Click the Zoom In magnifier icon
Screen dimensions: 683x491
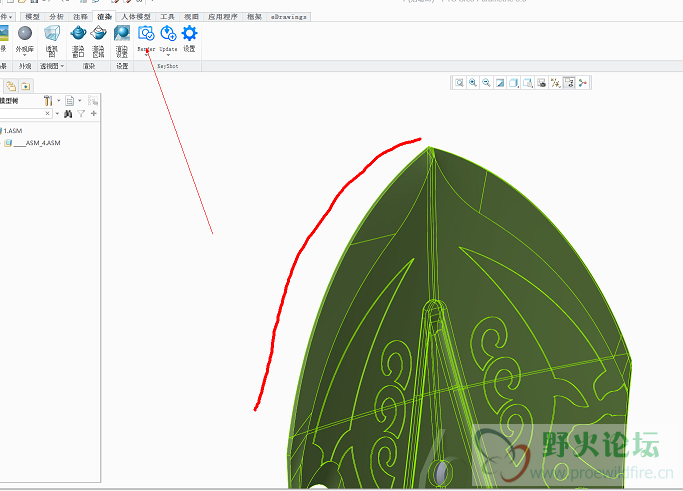(473, 83)
